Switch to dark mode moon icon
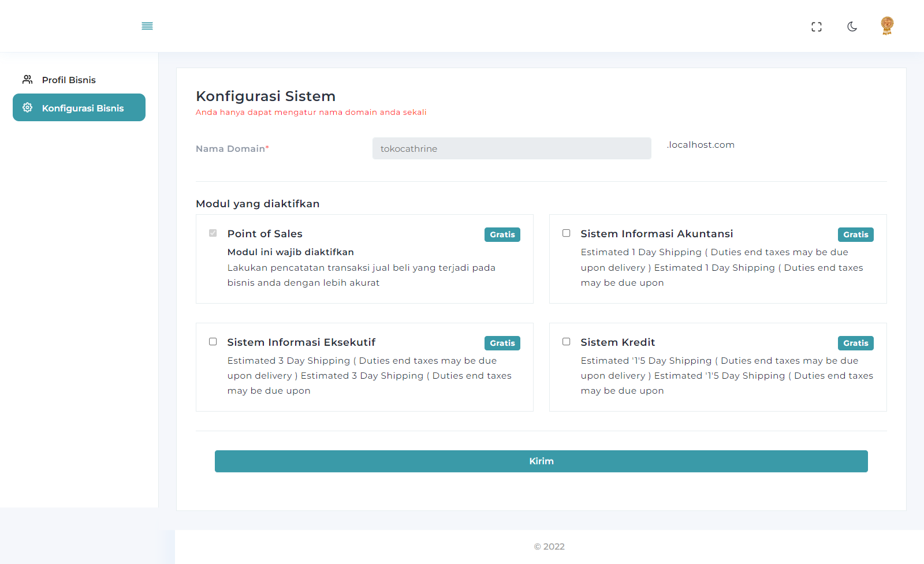The width and height of the screenshot is (924, 564). (x=852, y=27)
